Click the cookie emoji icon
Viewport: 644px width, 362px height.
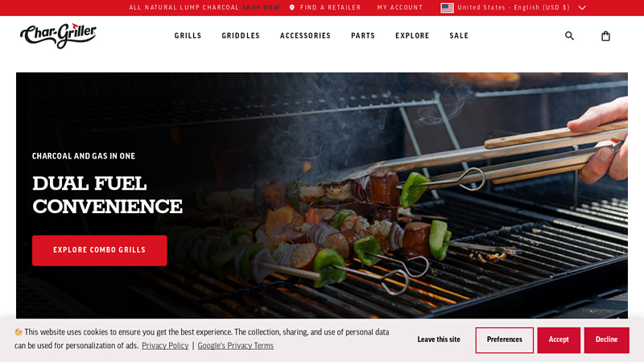click(x=18, y=332)
